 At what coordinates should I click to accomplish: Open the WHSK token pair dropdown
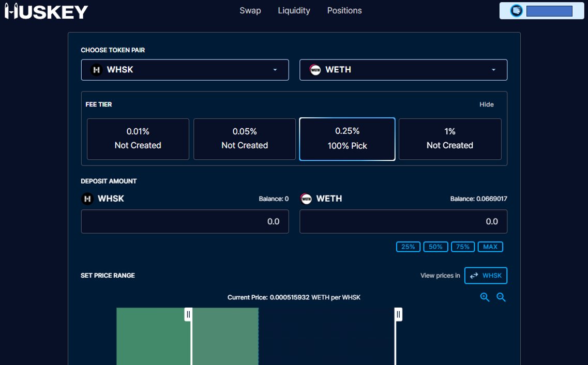(x=275, y=69)
